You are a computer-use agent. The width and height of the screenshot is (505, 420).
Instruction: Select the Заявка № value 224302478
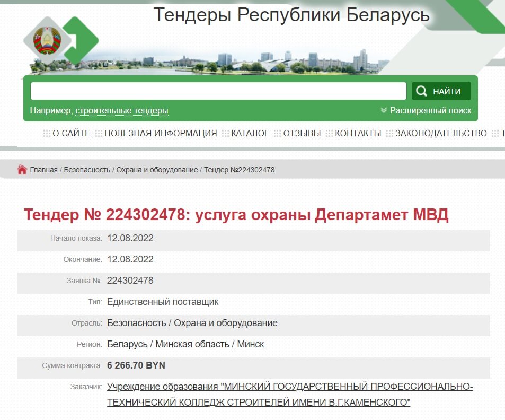pos(130,281)
